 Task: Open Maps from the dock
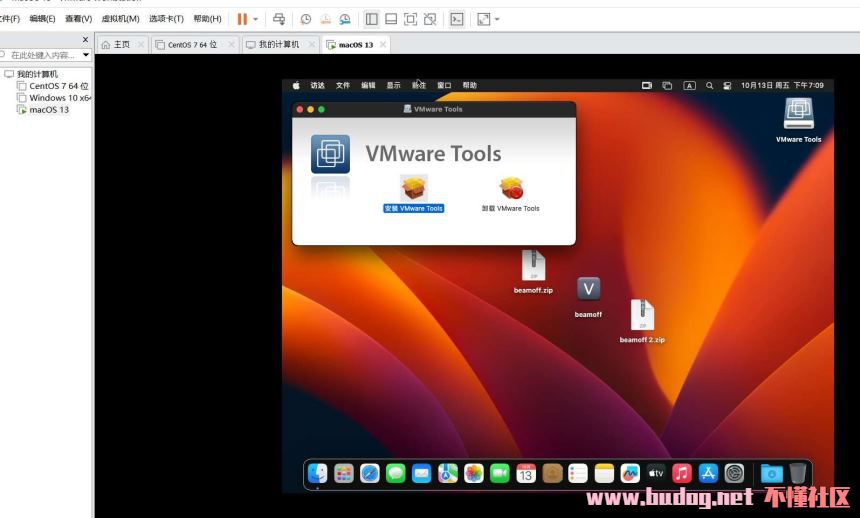coord(448,473)
